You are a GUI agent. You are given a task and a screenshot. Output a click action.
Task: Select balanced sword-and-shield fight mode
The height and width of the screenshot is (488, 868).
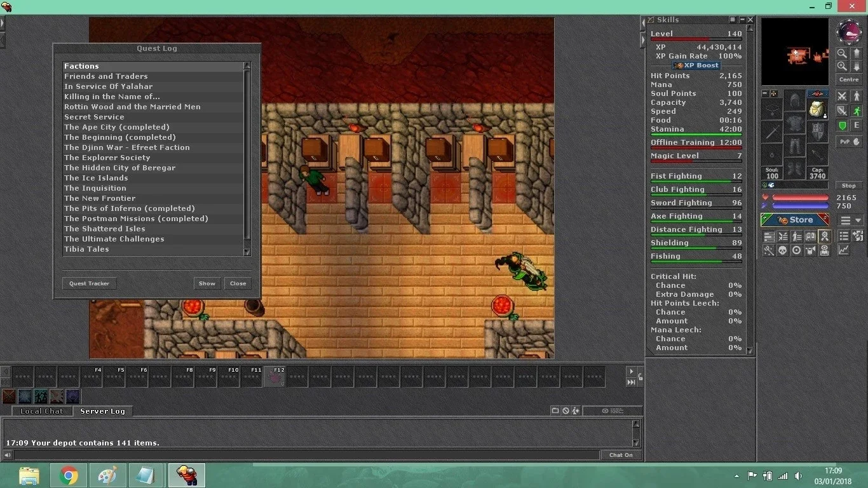(x=842, y=111)
